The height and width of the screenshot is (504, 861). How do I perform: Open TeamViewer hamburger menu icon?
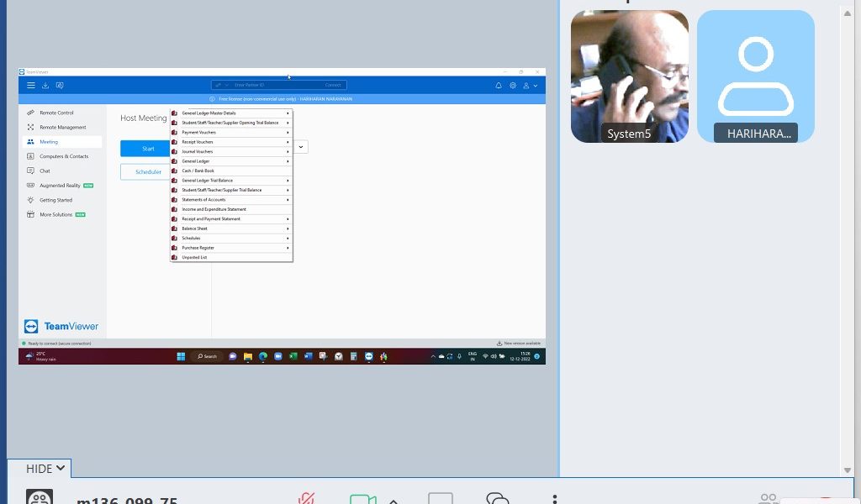[31, 85]
